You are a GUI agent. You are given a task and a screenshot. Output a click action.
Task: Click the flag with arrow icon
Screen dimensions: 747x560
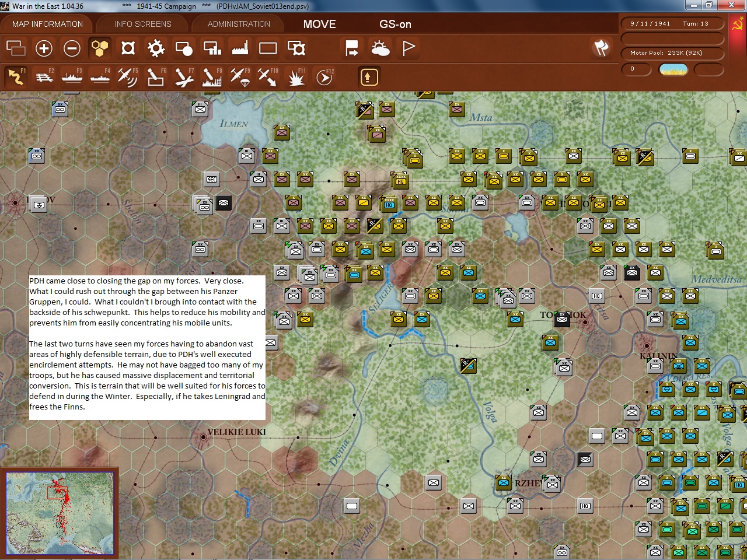pos(352,48)
